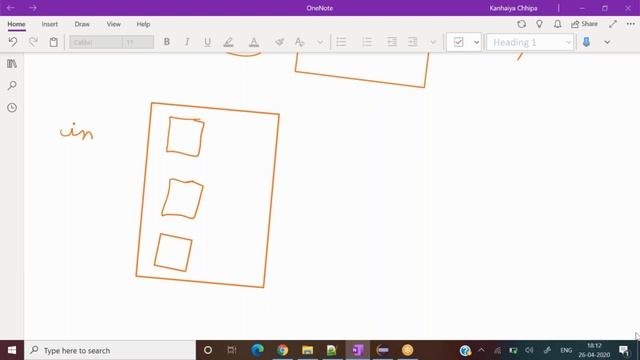The width and height of the screenshot is (640, 360).
Task: Navigate back with the title bar arrow
Action: [x=11, y=8]
